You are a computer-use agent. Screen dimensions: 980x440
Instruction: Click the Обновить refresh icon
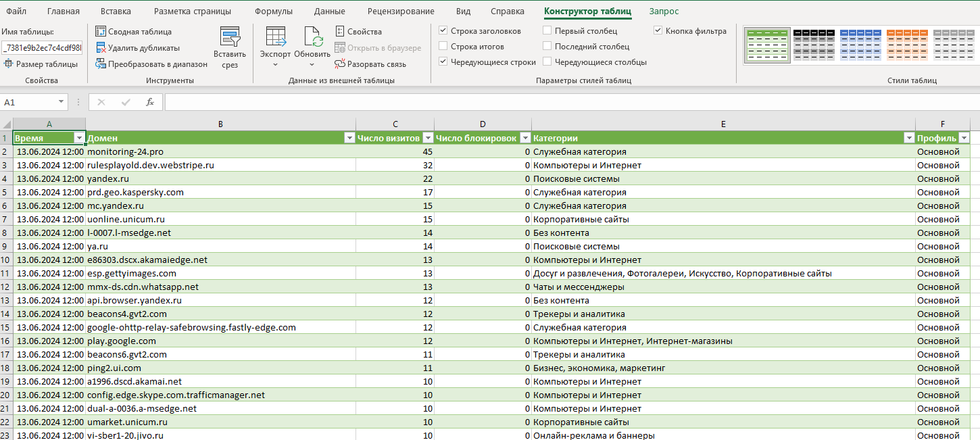(312, 37)
